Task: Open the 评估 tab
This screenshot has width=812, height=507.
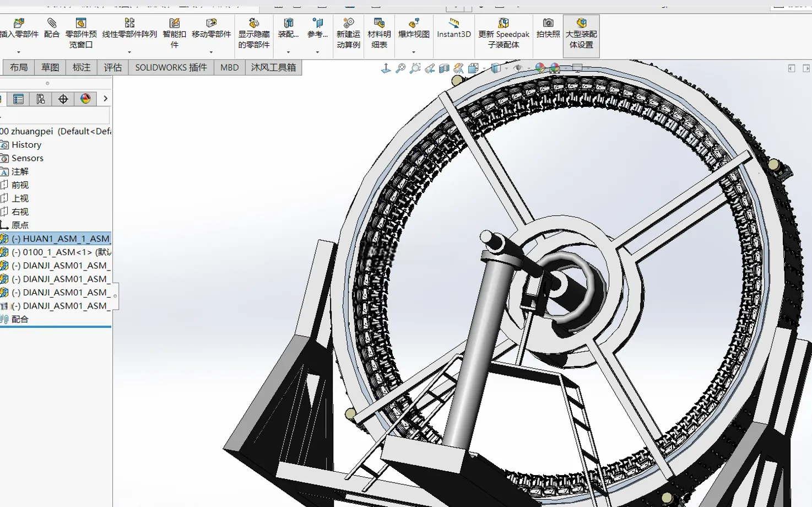Action: (113, 67)
